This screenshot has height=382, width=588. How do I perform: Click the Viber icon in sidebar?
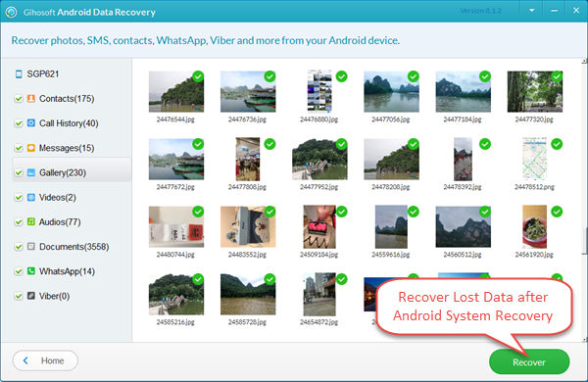[x=31, y=296]
